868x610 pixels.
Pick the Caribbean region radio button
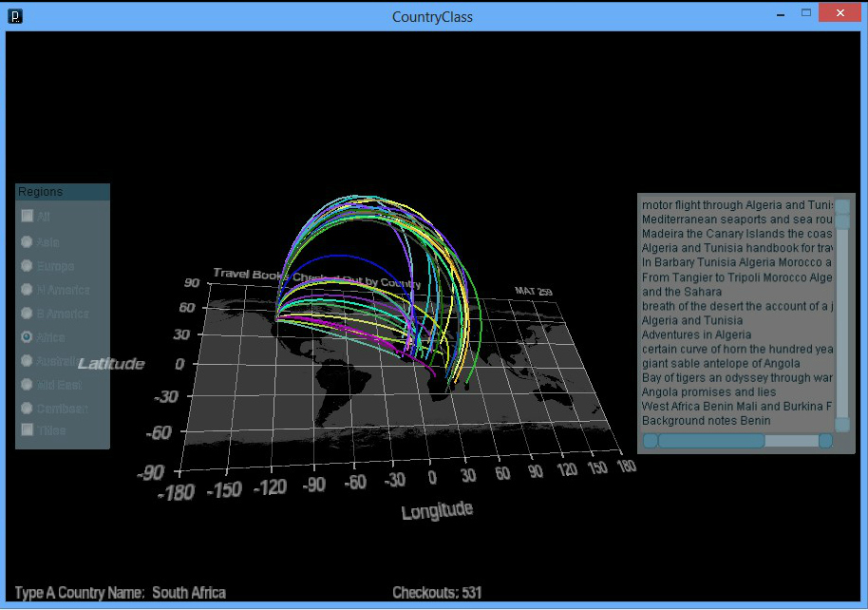point(28,409)
